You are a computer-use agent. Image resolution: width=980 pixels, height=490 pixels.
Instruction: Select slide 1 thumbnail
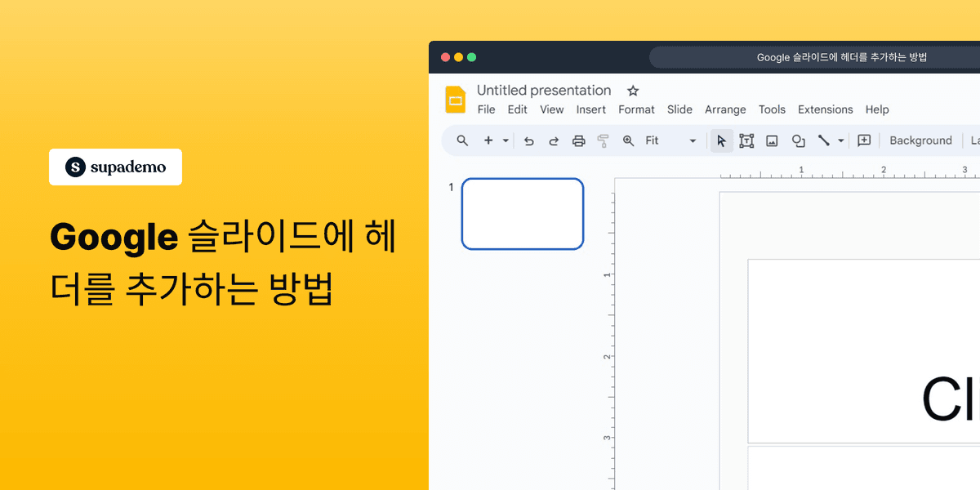(x=523, y=213)
